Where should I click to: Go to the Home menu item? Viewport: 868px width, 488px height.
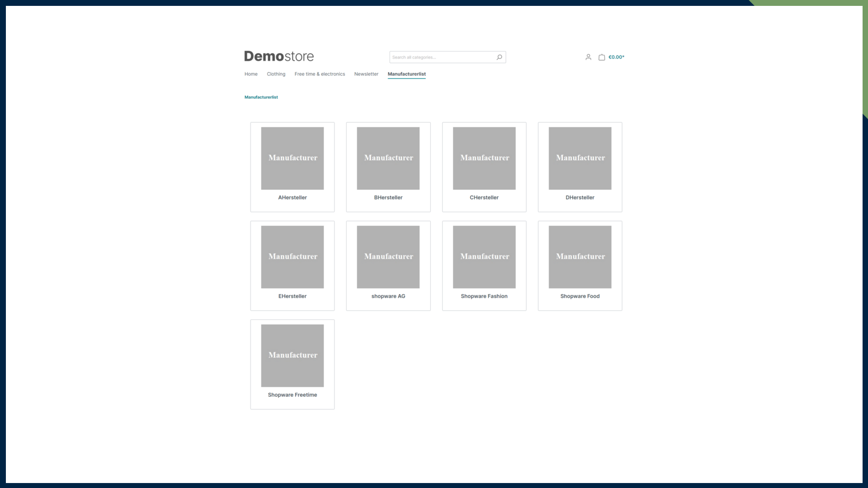click(x=251, y=74)
